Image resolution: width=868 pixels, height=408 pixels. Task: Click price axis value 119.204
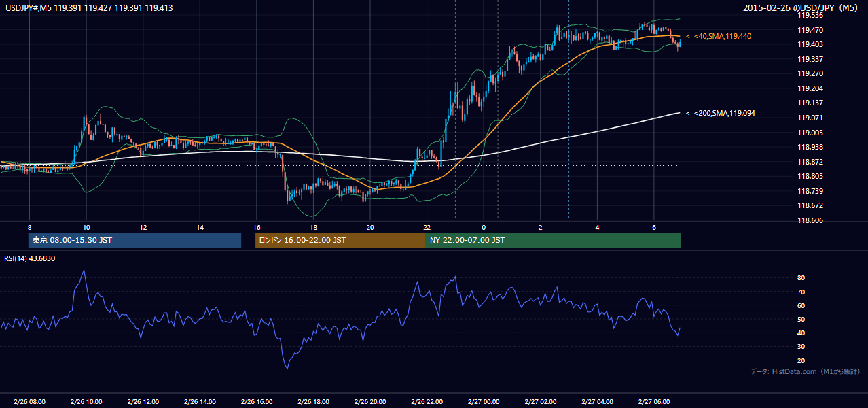tap(810, 88)
